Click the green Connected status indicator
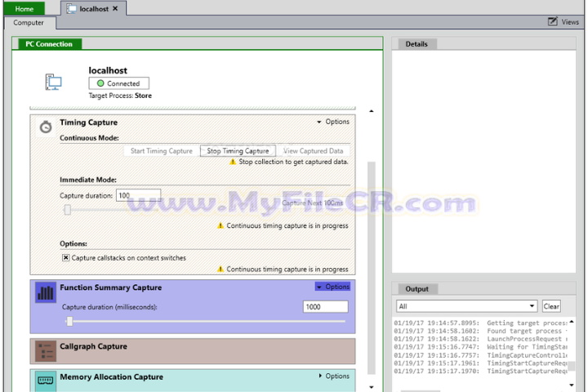The width and height of the screenshot is (588, 392). 100,83
